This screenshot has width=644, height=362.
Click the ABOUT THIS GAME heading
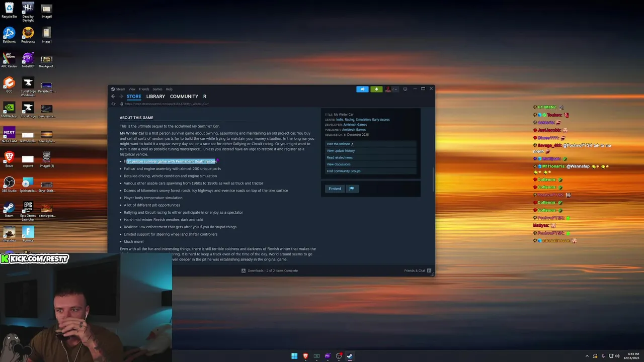pyautogui.click(x=136, y=118)
